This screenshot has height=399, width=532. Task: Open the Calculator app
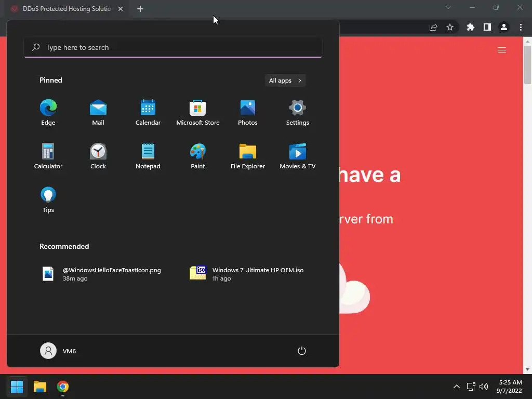coord(48,156)
